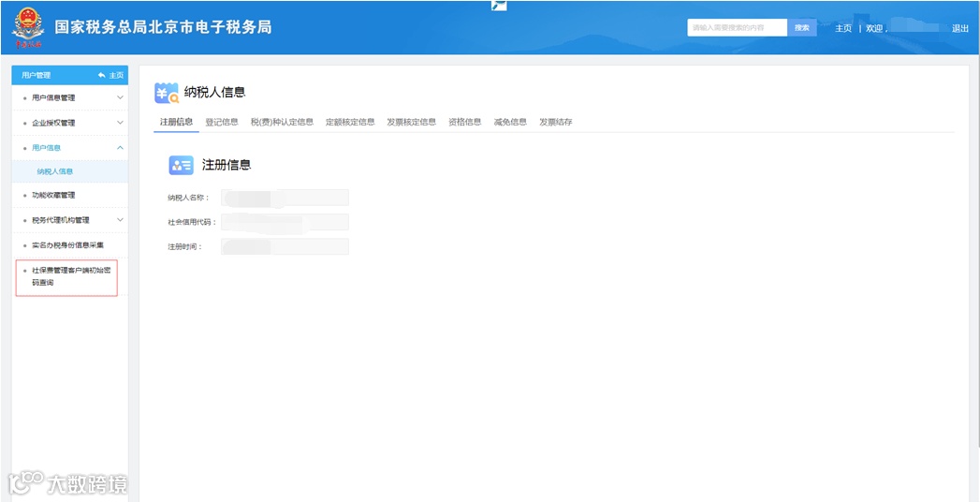Switch to 减免信息 tab
Image resolution: width=980 pixels, height=502 pixels.
click(x=510, y=122)
